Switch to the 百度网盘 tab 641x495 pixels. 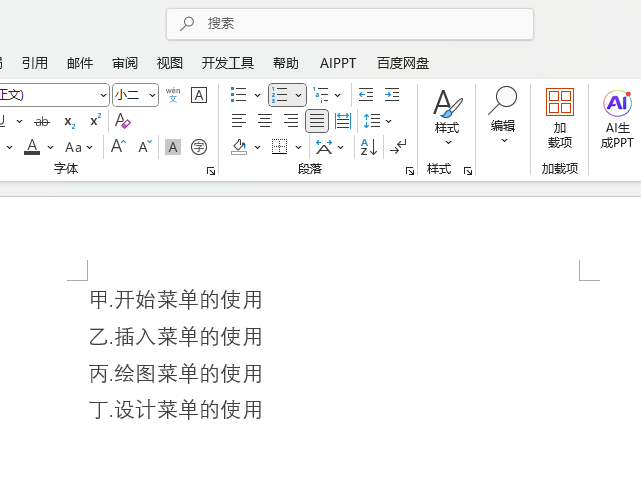(x=403, y=63)
